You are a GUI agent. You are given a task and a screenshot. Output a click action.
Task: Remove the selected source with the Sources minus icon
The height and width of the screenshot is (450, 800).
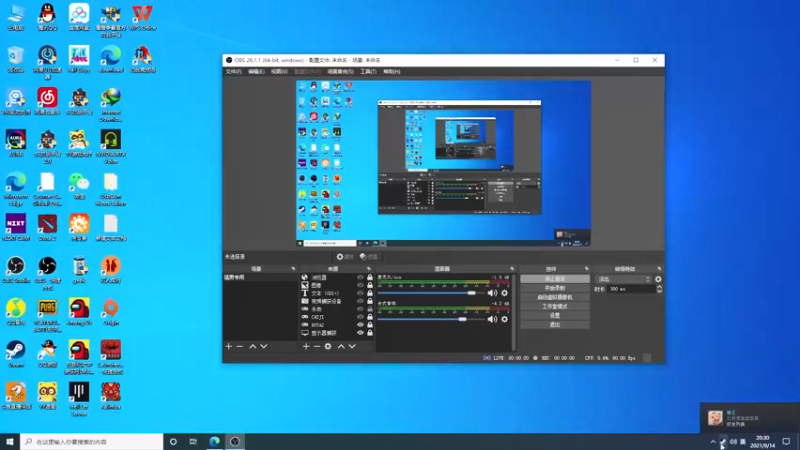pyautogui.click(x=317, y=346)
